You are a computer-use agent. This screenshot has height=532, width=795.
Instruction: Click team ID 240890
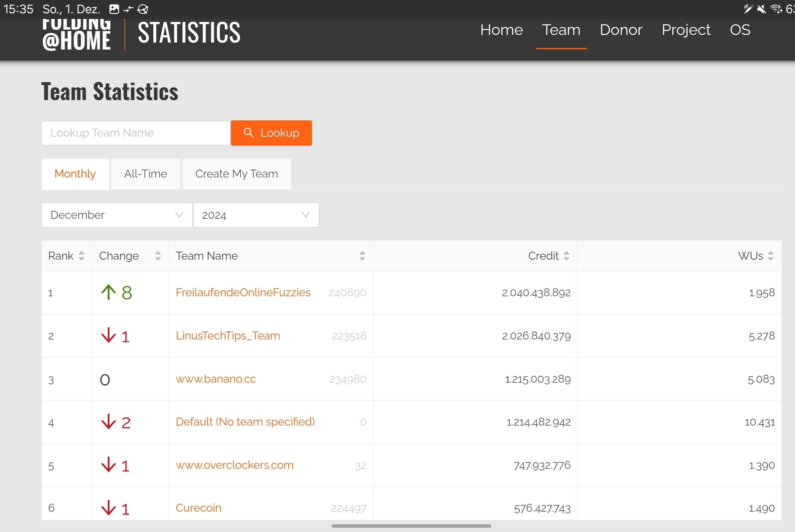click(x=347, y=293)
